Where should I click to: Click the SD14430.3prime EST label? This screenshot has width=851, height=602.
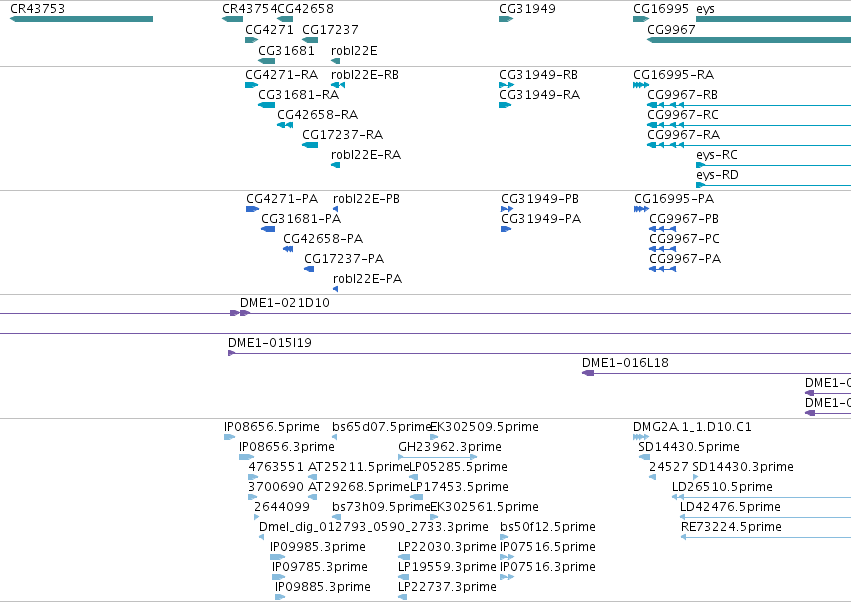(x=743, y=467)
